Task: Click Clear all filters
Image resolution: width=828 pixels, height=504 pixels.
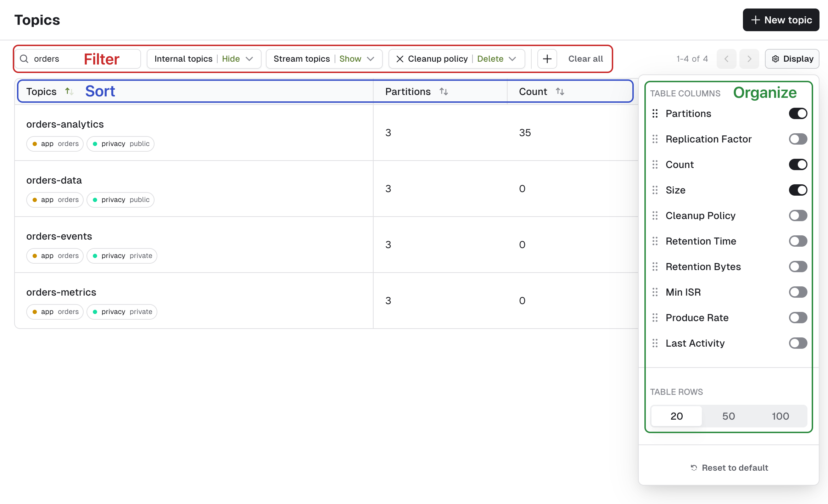Action: 586,59
